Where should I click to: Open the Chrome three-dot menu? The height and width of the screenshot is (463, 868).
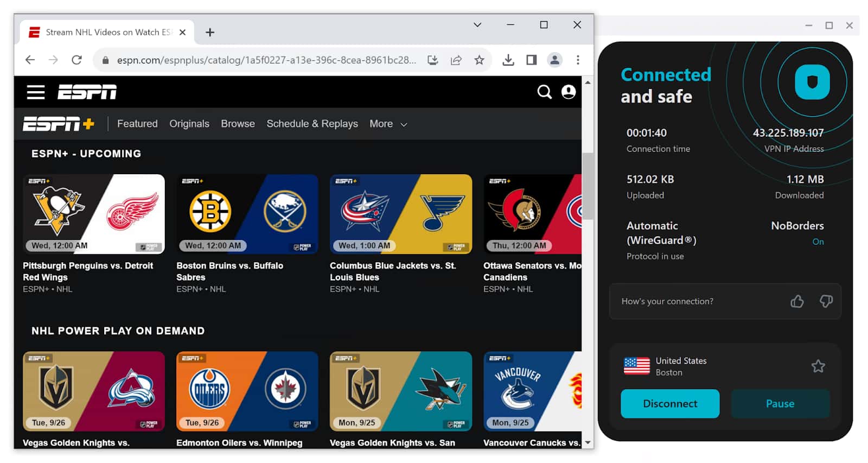(x=578, y=60)
